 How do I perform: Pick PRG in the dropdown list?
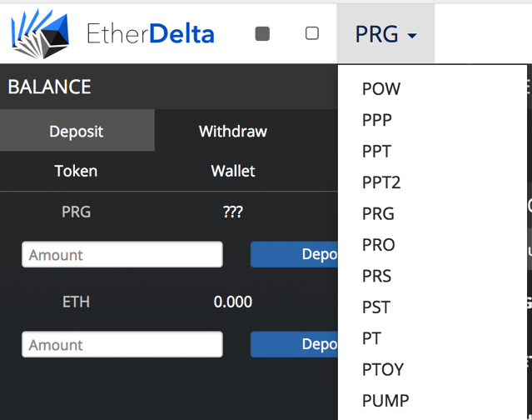point(378,213)
